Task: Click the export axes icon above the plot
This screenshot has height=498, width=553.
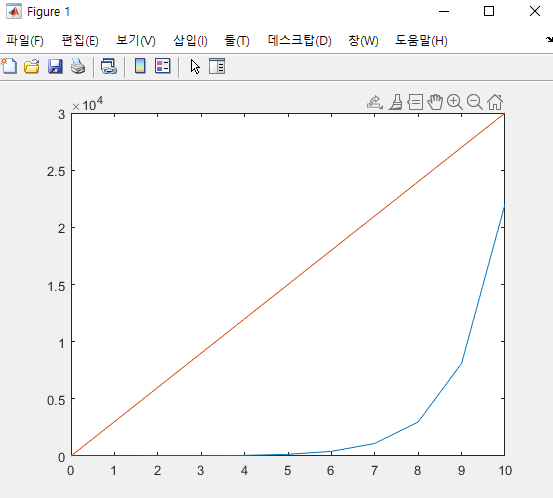Action: 375,102
